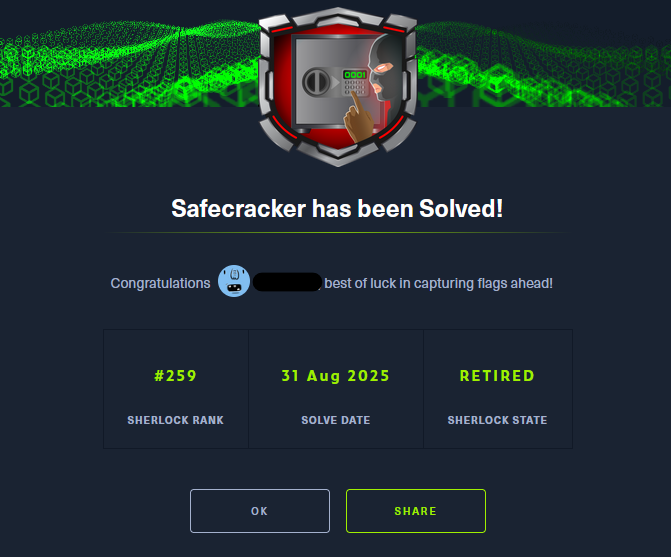Click the 31 Aug 2025 solve date
The image size is (671, 557).
pyautogui.click(x=336, y=376)
